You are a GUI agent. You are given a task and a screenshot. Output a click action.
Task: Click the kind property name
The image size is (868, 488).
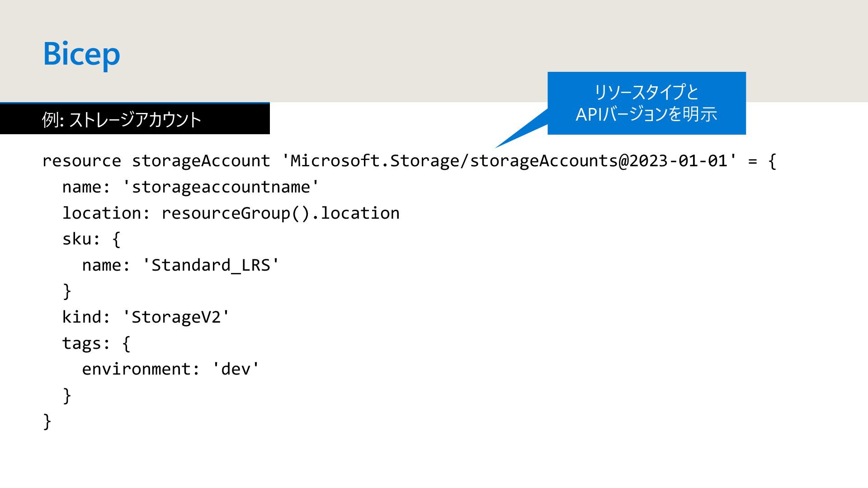pos(81,317)
